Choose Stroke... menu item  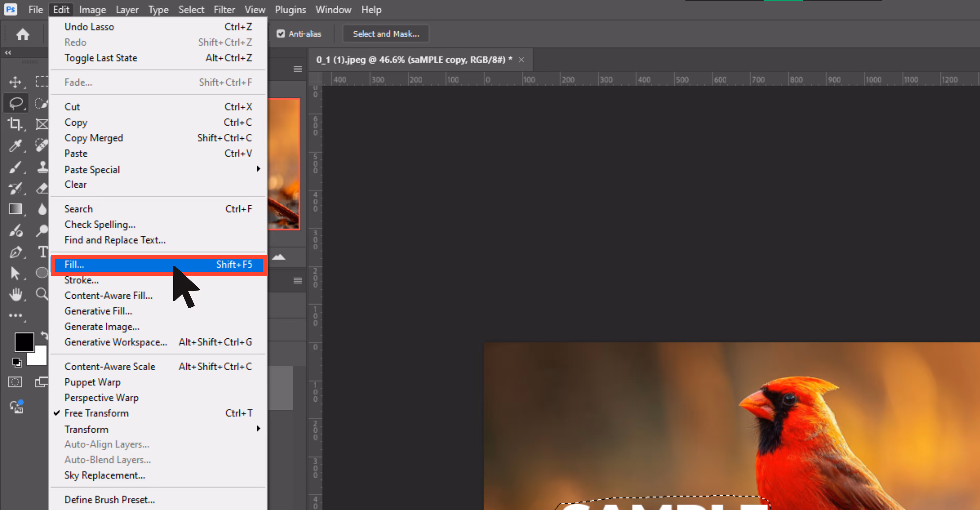point(158,280)
